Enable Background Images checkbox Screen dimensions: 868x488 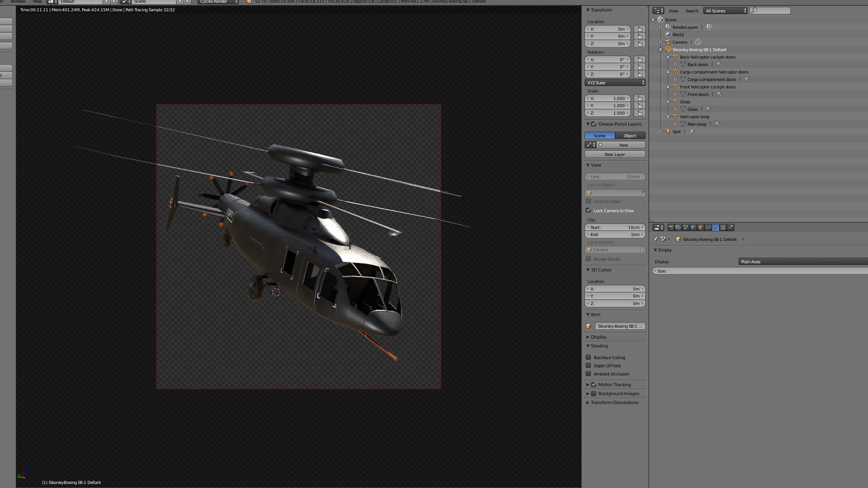pyautogui.click(x=594, y=394)
